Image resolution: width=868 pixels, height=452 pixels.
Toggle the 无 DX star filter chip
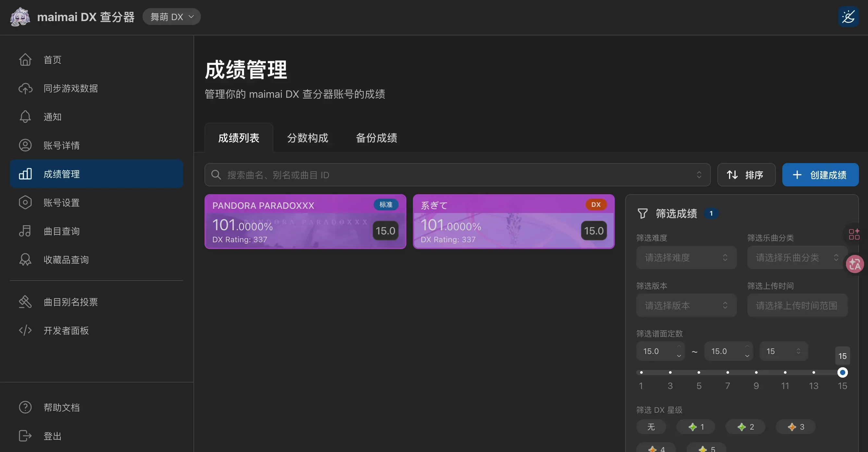tap(651, 427)
